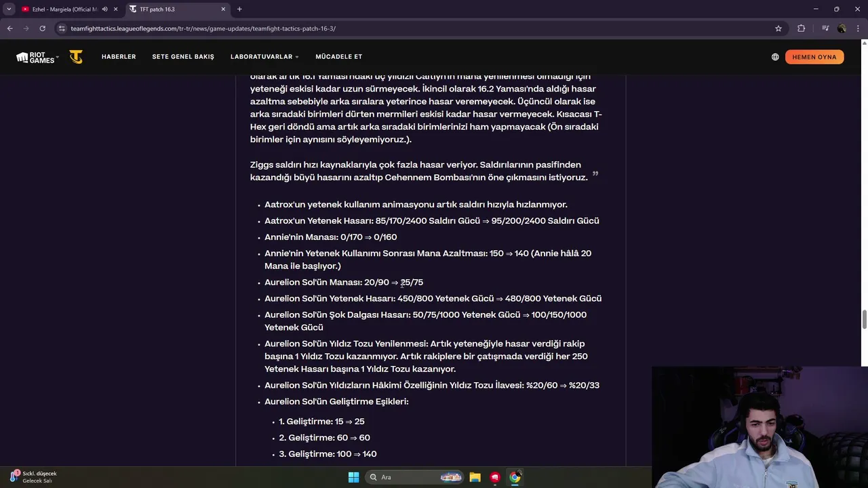Bookmark this page with the star icon
Screen dimensions: 868x488
778,28
